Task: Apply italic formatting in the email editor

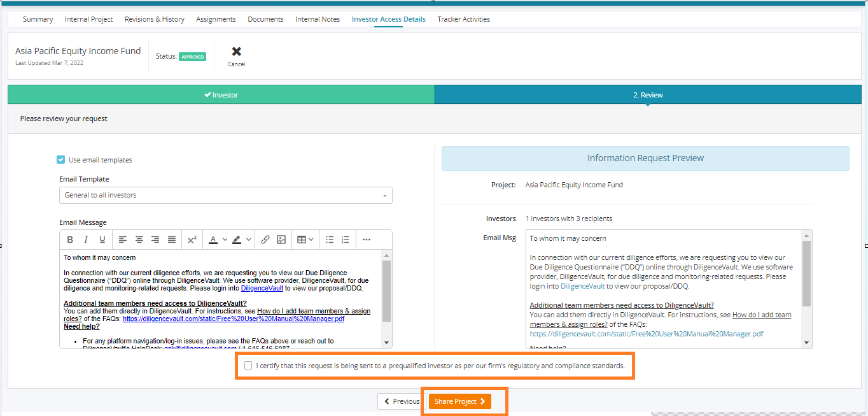Action: pyautogui.click(x=86, y=240)
